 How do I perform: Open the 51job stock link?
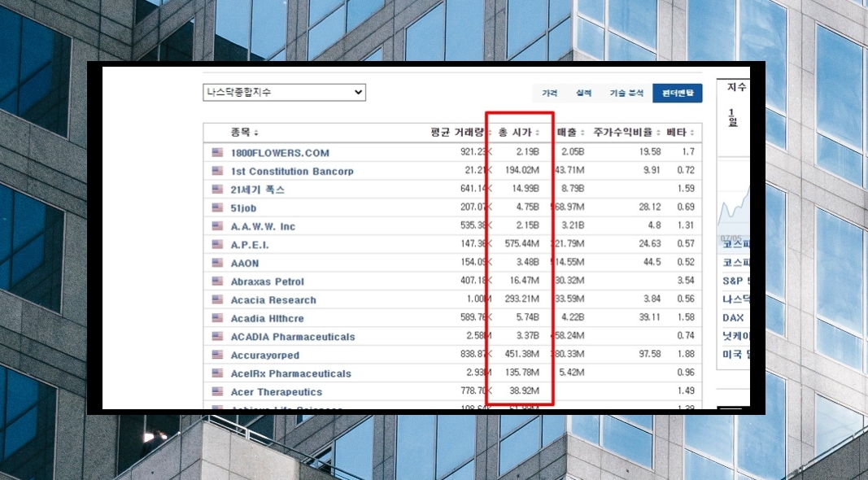tap(243, 208)
